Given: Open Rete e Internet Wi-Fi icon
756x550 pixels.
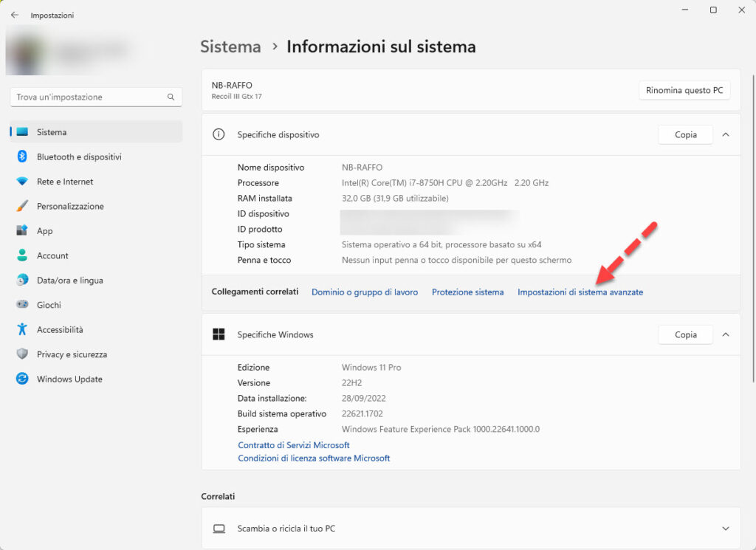Looking at the screenshot, I should pos(22,182).
